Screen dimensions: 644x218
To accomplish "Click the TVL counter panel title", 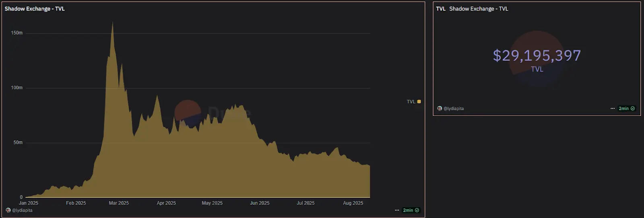I will pyautogui.click(x=472, y=9).
